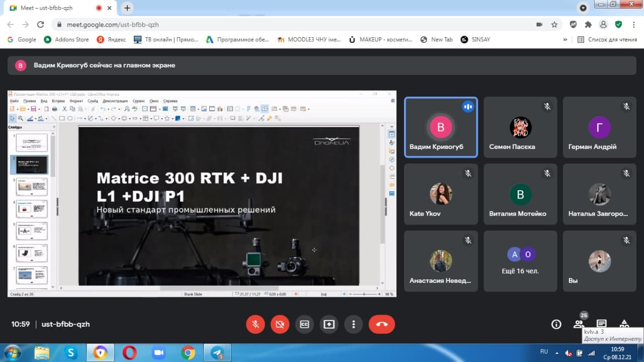Image resolution: width=644 pixels, height=362 pixels.
Task: Click the network signal tray icon
Action: coord(591,352)
